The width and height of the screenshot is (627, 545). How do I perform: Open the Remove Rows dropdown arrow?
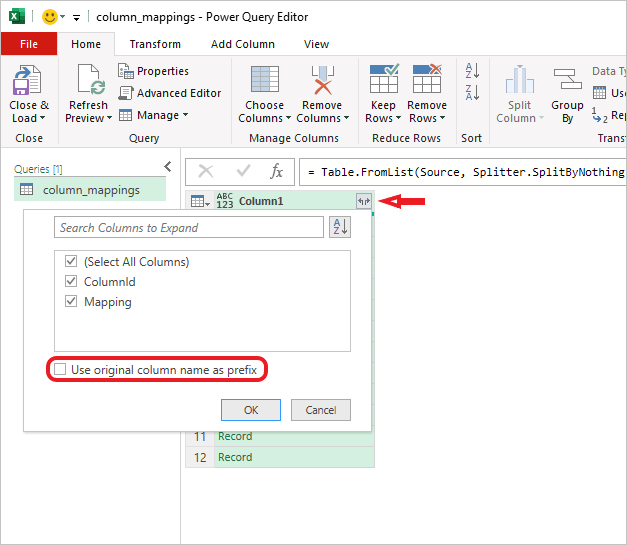(442, 118)
